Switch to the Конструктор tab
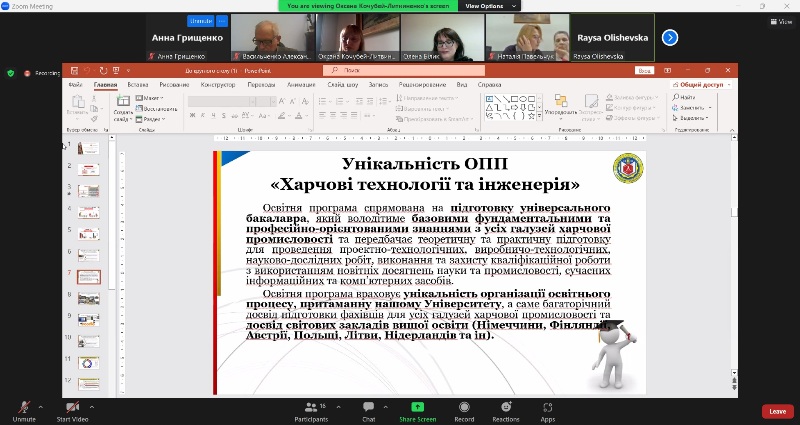Image resolution: width=800 pixels, height=425 pixels. pyautogui.click(x=218, y=85)
